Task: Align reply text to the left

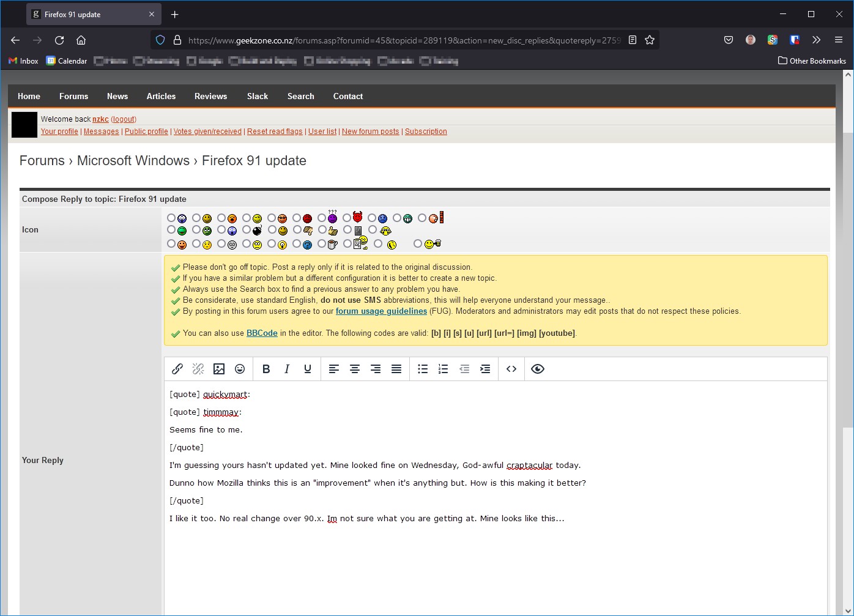Action: click(334, 369)
